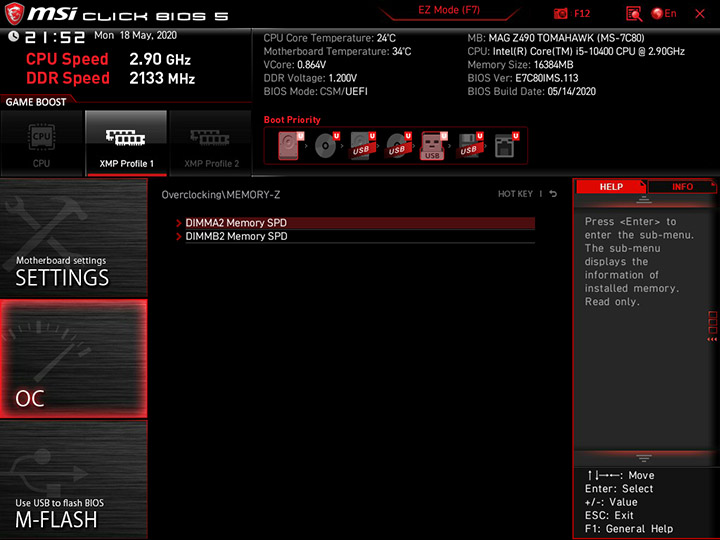Click the CPU: Intel Core i5-10400 text
The height and width of the screenshot is (540, 720).
[576, 51]
